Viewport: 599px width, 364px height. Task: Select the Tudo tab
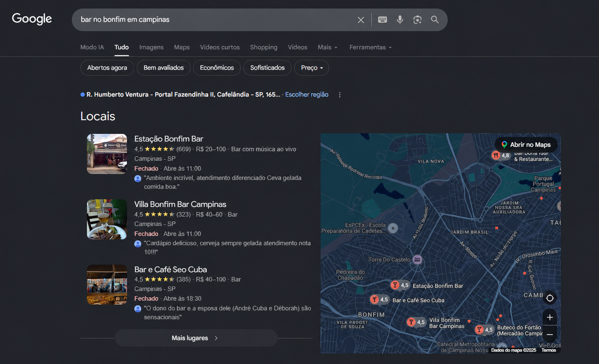(121, 47)
